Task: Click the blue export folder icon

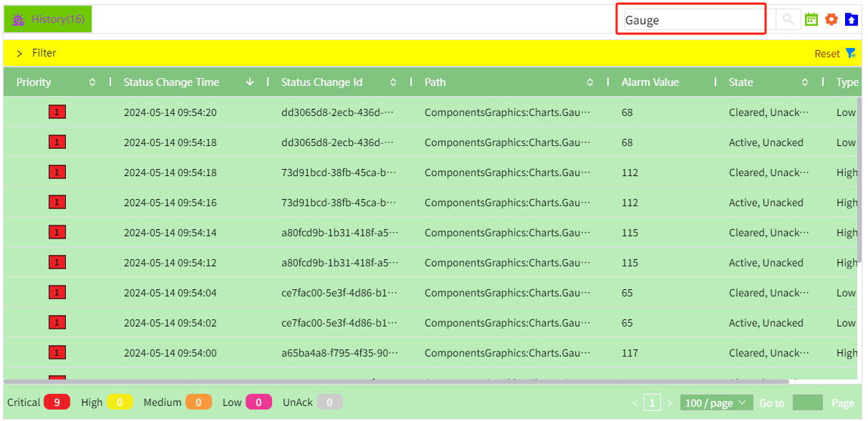Action: [851, 20]
